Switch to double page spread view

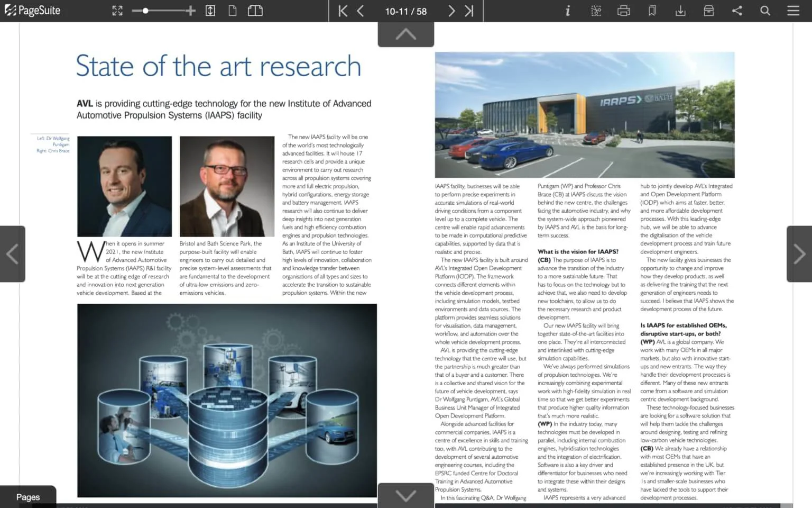[255, 11]
